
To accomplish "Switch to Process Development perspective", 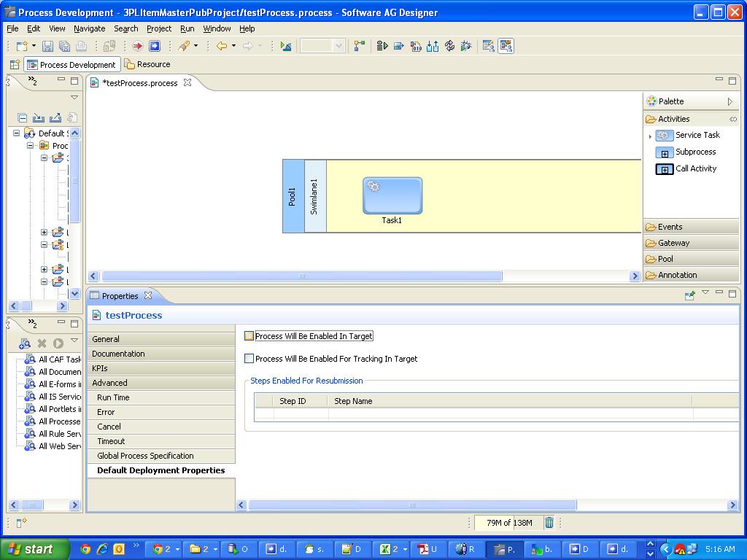I will click(x=71, y=65).
